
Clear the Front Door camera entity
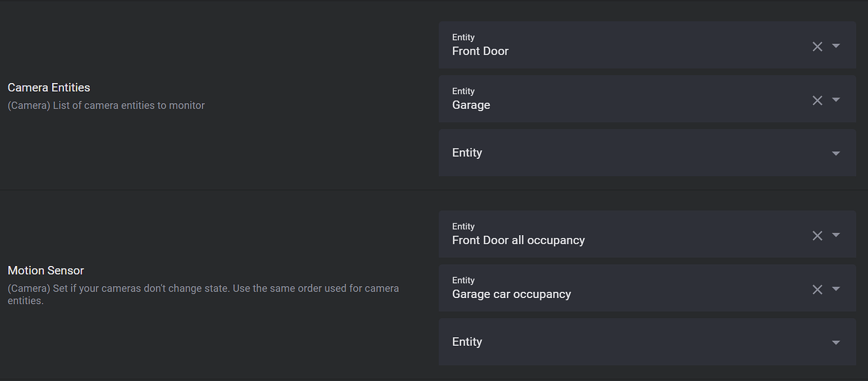coord(817,46)
